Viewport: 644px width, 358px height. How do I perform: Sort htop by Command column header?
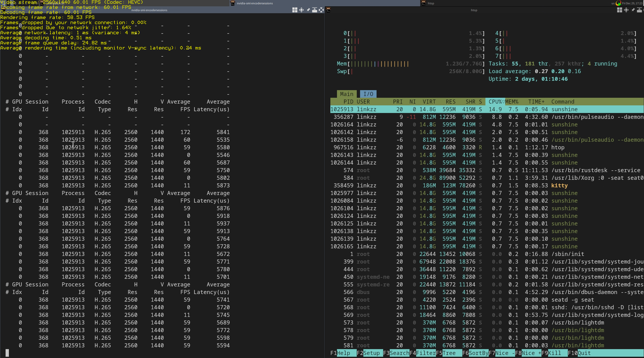tap(563, 102)
